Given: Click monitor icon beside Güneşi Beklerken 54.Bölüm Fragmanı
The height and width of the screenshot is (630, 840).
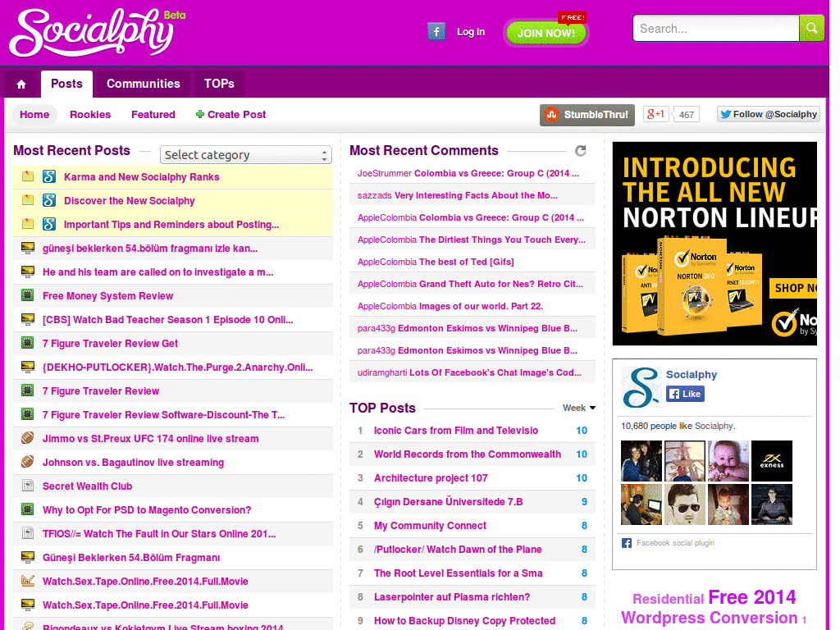Looking at the screenshot, I should click(28, 557).
